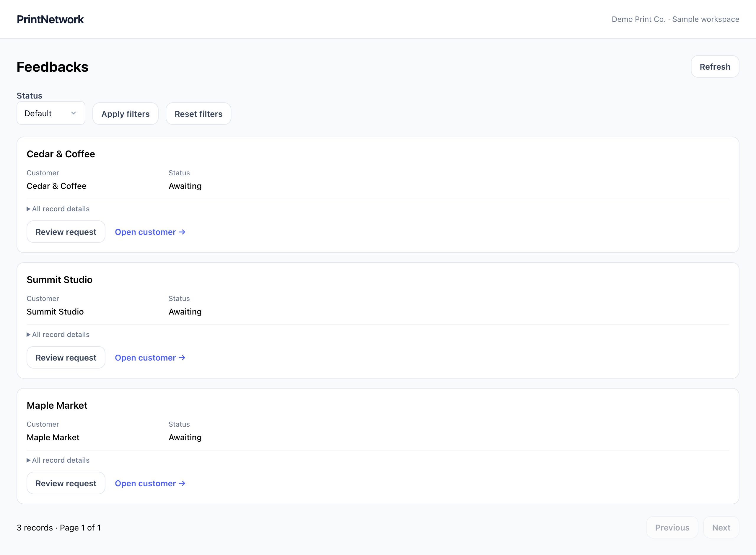The image size is (756, 555).
Task: Click the Next page button
Action: [x=721, y=528]
